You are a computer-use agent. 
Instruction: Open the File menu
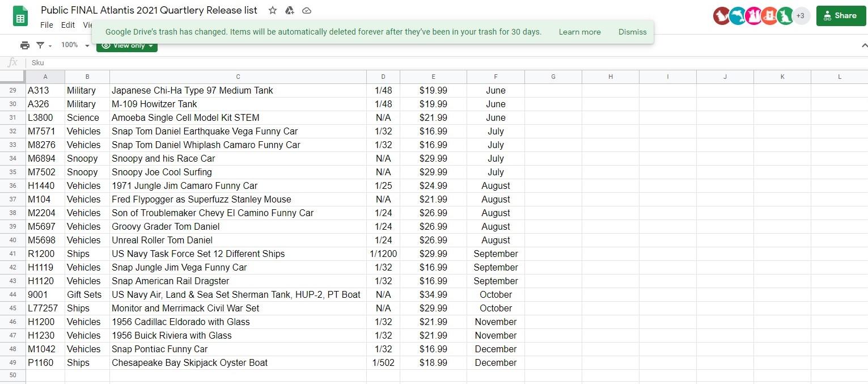pyautogui.click(x=46, y=25)
